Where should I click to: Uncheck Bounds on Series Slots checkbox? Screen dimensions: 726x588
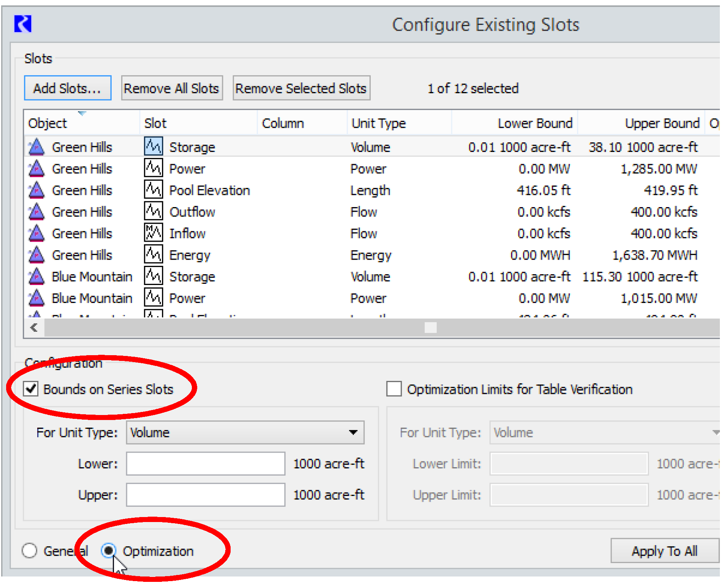click(31, 389)
